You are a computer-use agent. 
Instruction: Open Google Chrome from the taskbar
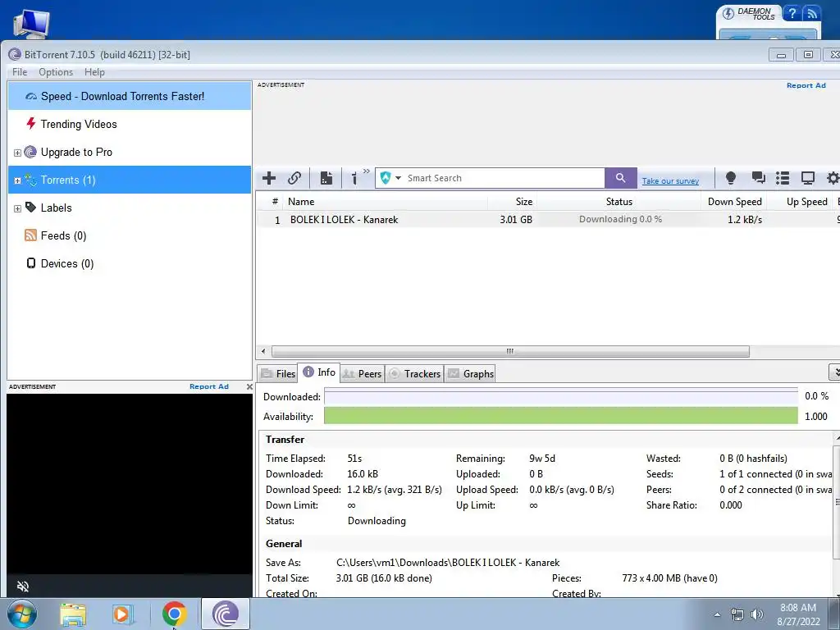coord(174,614)
